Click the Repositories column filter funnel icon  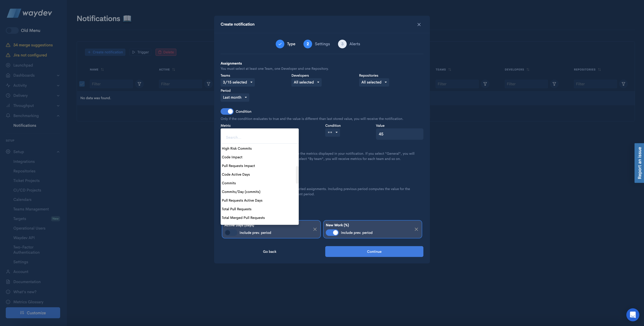tap(623, 84)
